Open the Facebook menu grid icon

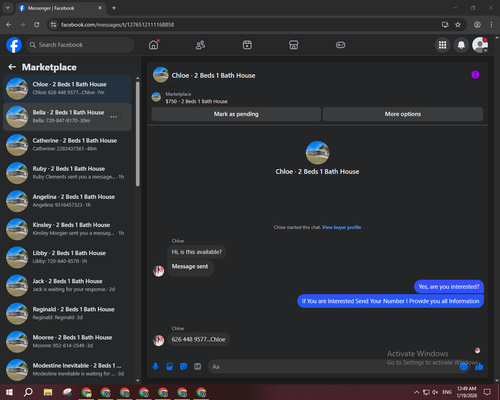pos(442,45)
